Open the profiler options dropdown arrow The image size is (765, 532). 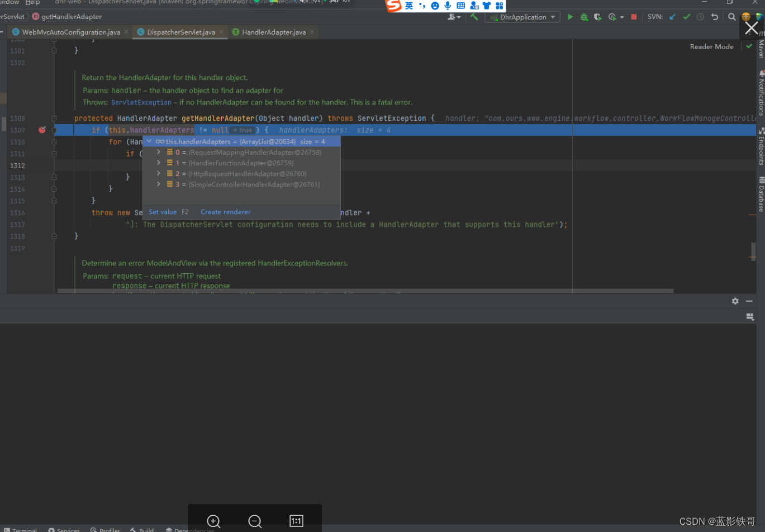point(622,17)
